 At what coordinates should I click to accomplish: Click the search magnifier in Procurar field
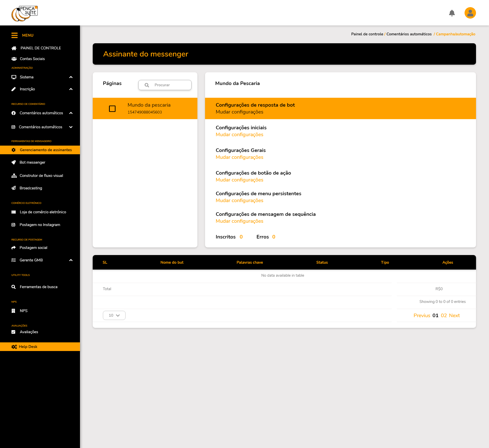(x=147, y=85)
